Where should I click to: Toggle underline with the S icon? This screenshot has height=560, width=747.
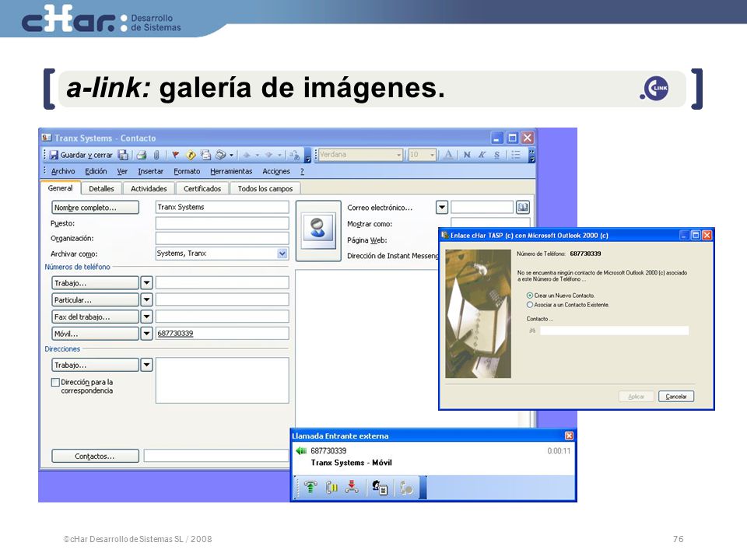[x=497, y=154]
